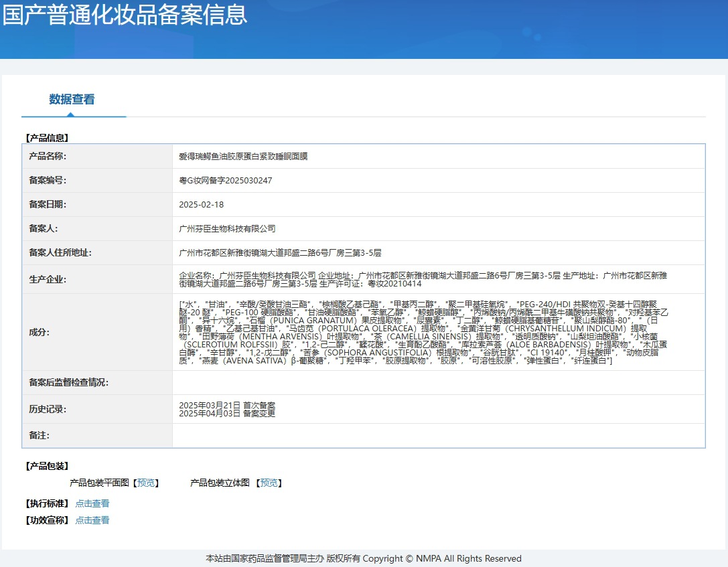Select filer name 广州芬臣生物科技有限公司 in 备案人 row
Screen dimensions: 728x567
(x=227, y=229)
